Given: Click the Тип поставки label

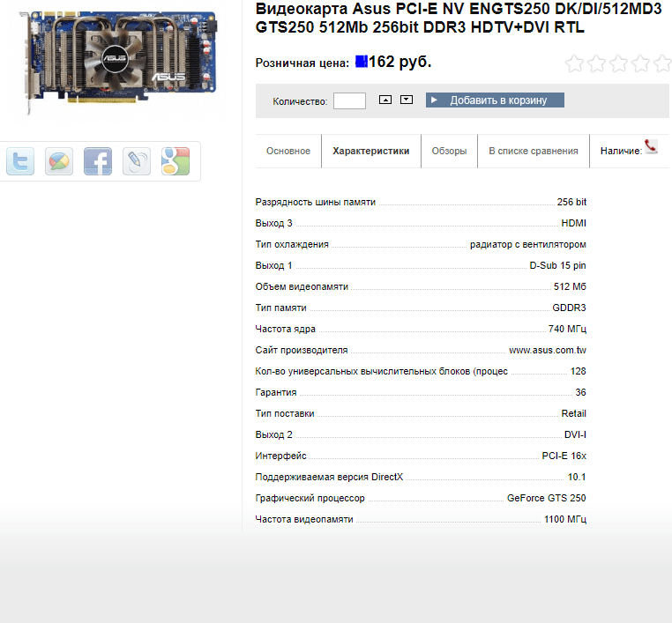Looking at the screenshot, I should 285,413.
